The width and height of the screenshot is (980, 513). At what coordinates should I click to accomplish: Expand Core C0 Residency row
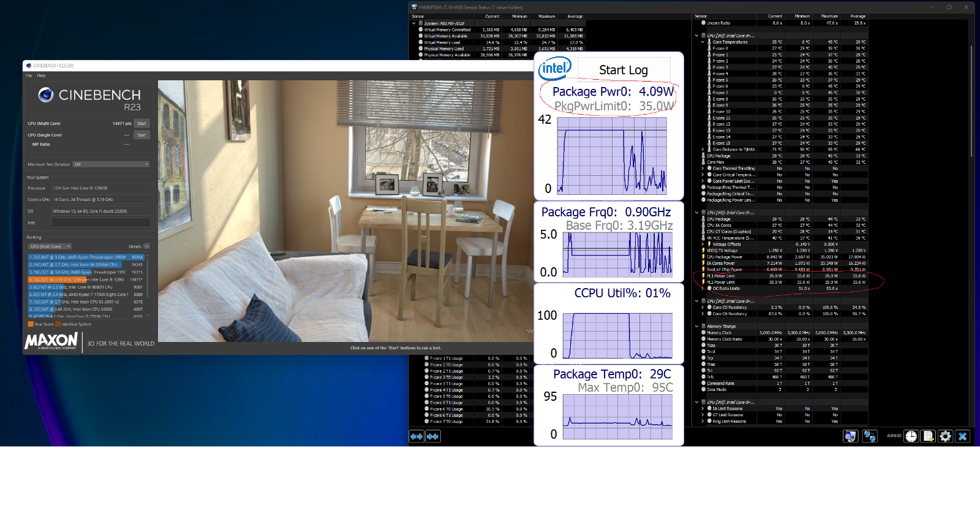(x=703, y=308)
